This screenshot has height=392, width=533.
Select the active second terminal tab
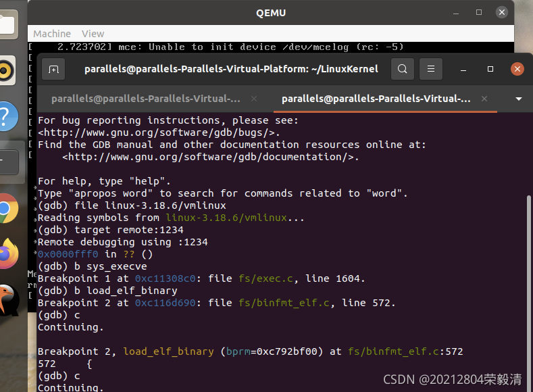point(376,99)
